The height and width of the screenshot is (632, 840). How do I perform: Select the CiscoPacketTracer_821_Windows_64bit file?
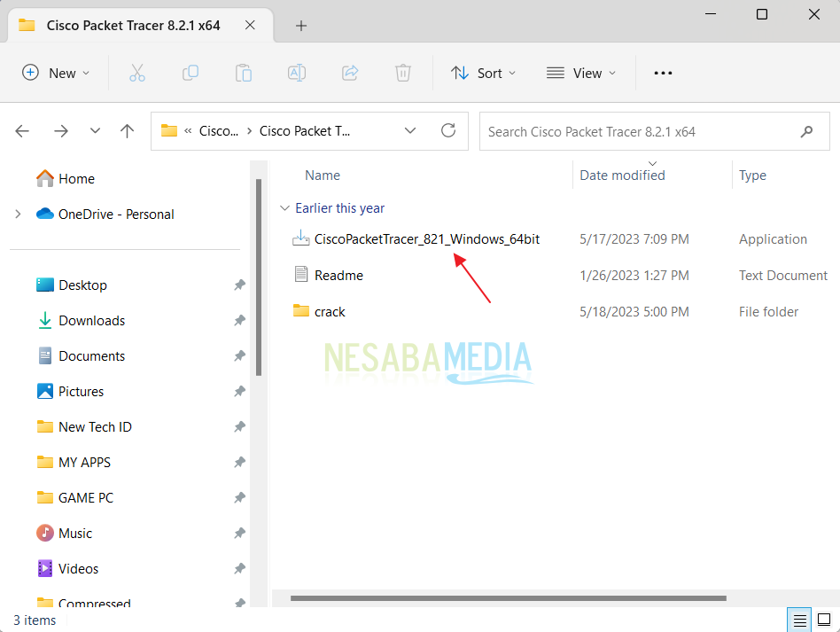point(427,239)
